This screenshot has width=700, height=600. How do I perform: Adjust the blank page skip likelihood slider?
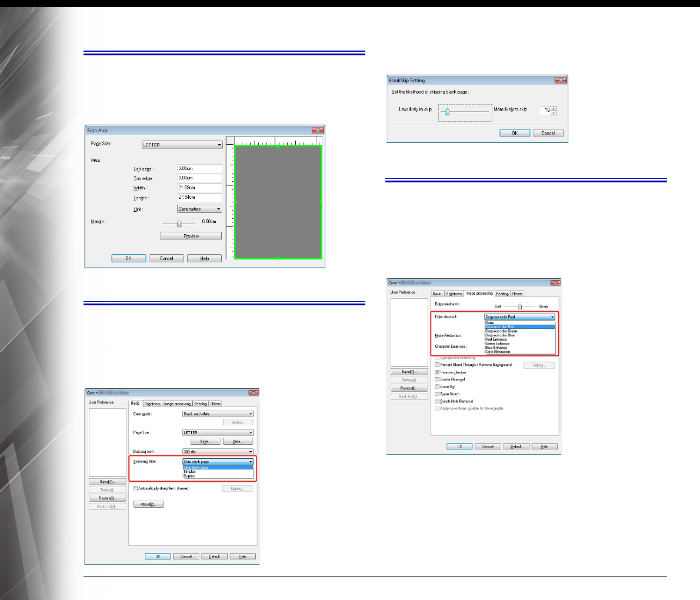[x=447, y=110]
